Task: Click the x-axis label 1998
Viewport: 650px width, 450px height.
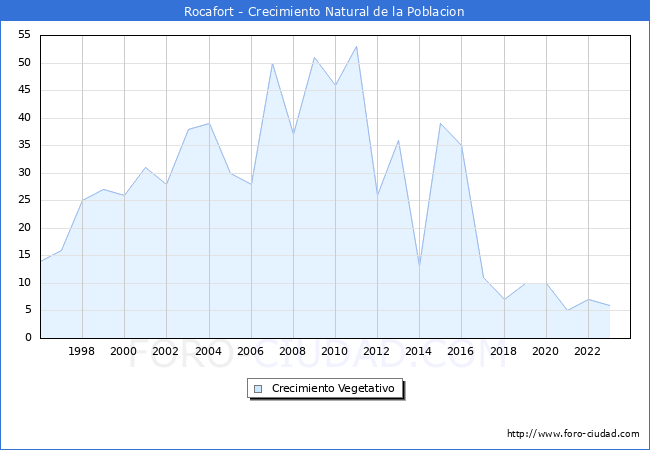Action: point(81,351)
